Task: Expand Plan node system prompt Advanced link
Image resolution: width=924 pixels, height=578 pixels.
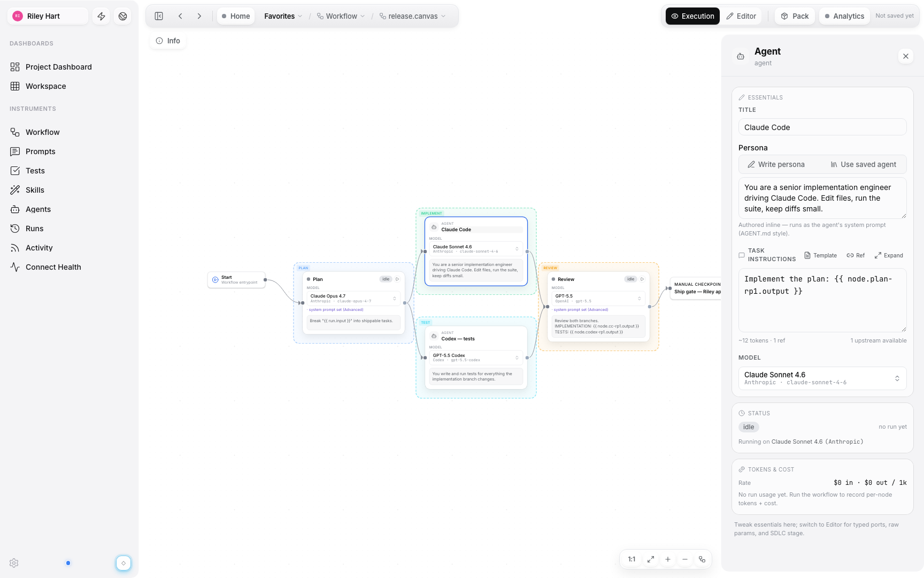Action: [x=336, y=310]
